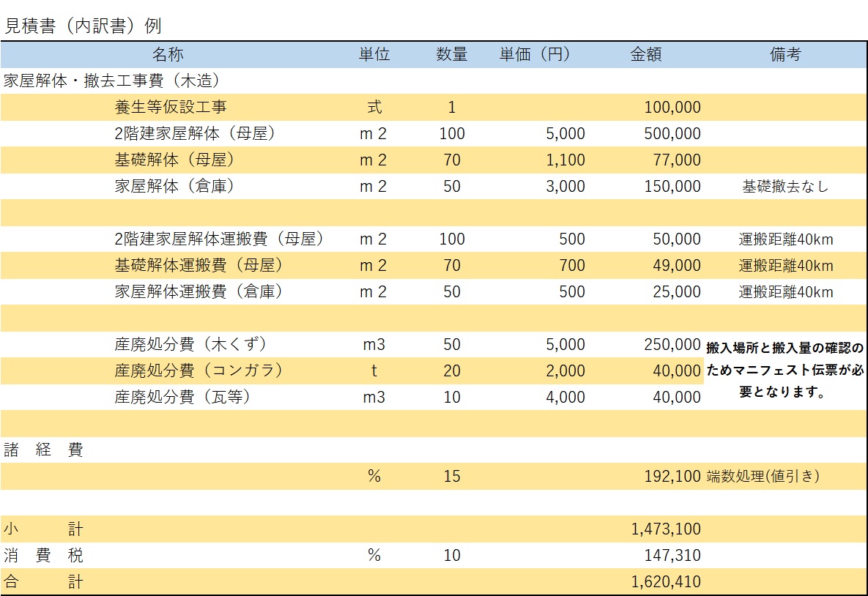The image size is (868, 596).
Task: Select the 単価（円） column header
Action: tap(535, 55)
